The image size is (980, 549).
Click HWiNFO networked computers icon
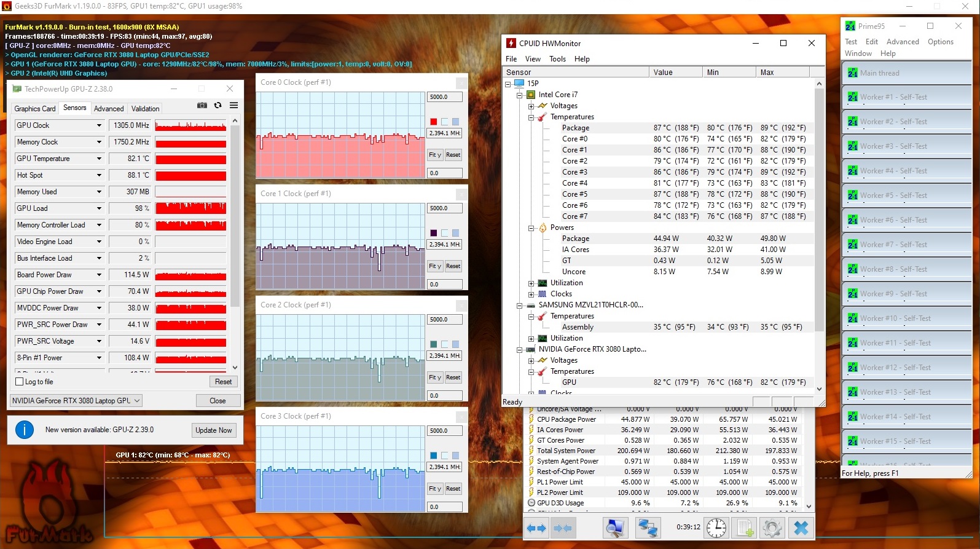tap(647, 527)
